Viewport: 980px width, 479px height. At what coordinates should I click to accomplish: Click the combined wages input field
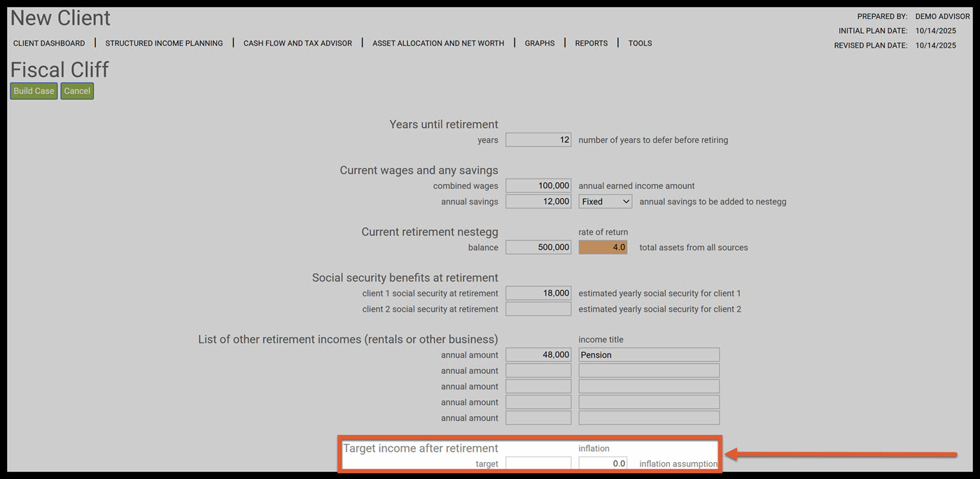click(x=538, y=186)
